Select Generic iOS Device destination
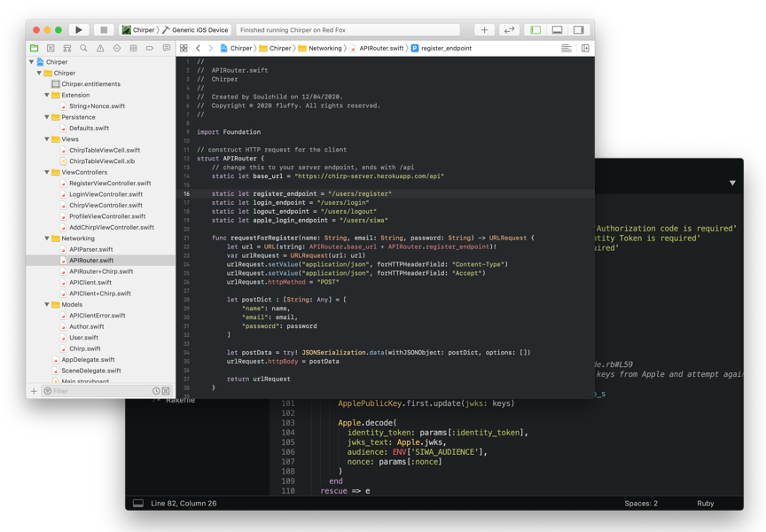 click(x=199, y=30)
